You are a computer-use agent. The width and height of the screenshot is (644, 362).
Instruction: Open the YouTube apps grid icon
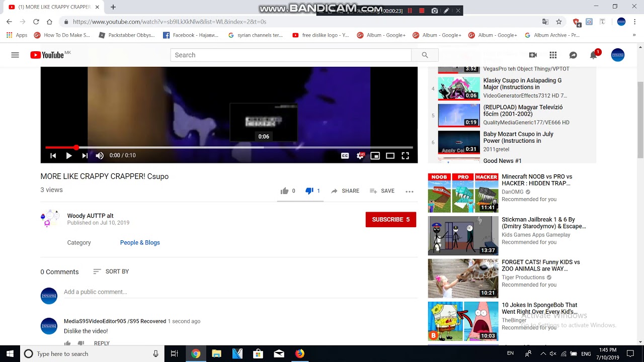(553, 55)
